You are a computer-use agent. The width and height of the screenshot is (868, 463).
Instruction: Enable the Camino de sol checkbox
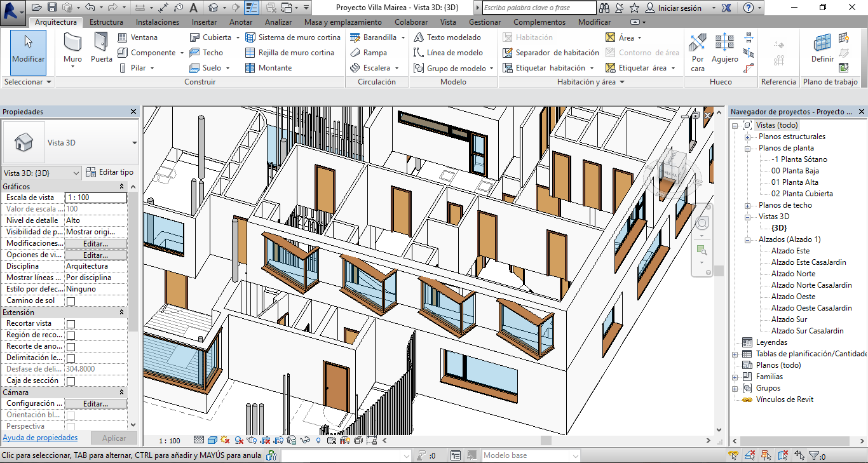[71, 301]
